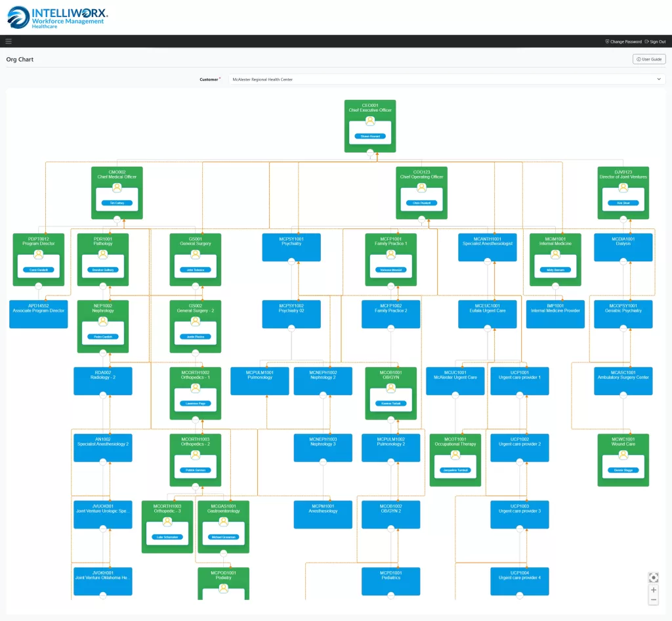Click the User Guide button
Screen dimensions: 672x621
tap(648, 58)
